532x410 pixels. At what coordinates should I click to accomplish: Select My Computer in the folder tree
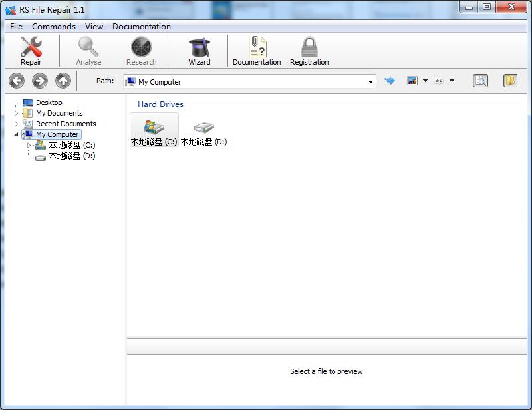tap(57, 134)
